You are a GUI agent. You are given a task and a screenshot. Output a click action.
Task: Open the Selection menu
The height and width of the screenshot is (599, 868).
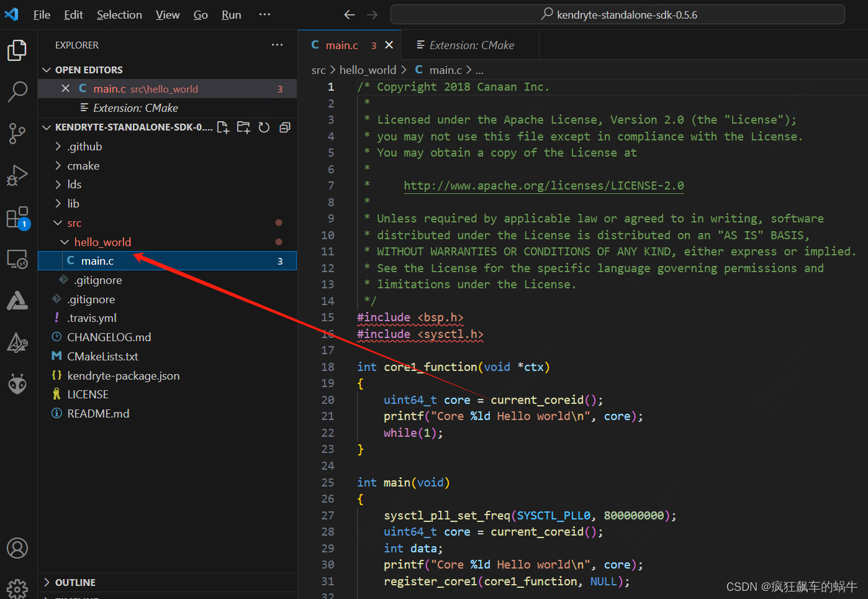119,14
